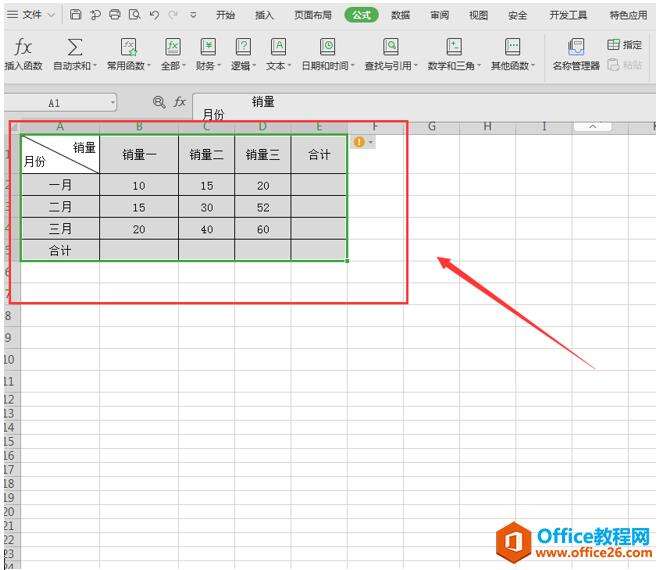Image resolution: width=659 pixels, height=570 pixels.
Task: Click the 指定 names button
Action: pyautogui.click(x=625, y=45)
